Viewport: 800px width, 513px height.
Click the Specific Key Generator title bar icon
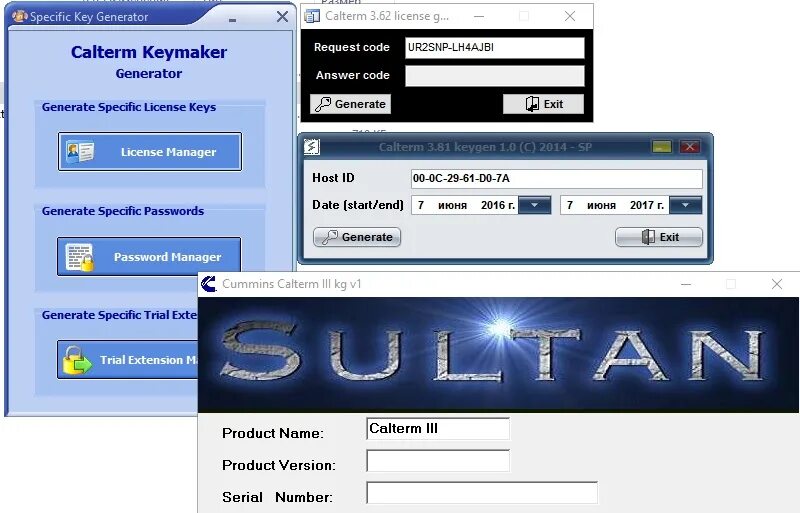point(19,16)
